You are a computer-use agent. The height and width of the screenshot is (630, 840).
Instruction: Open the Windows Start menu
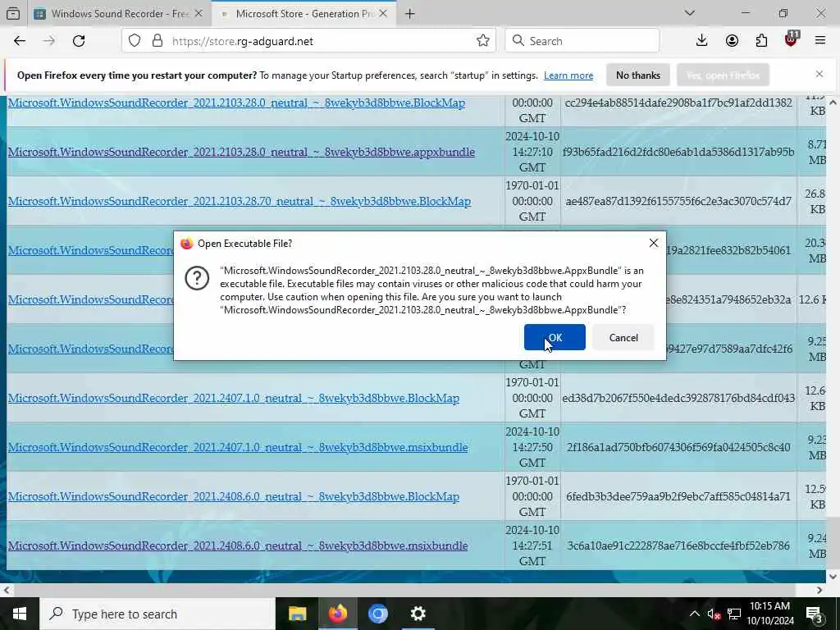click(20, 614)
